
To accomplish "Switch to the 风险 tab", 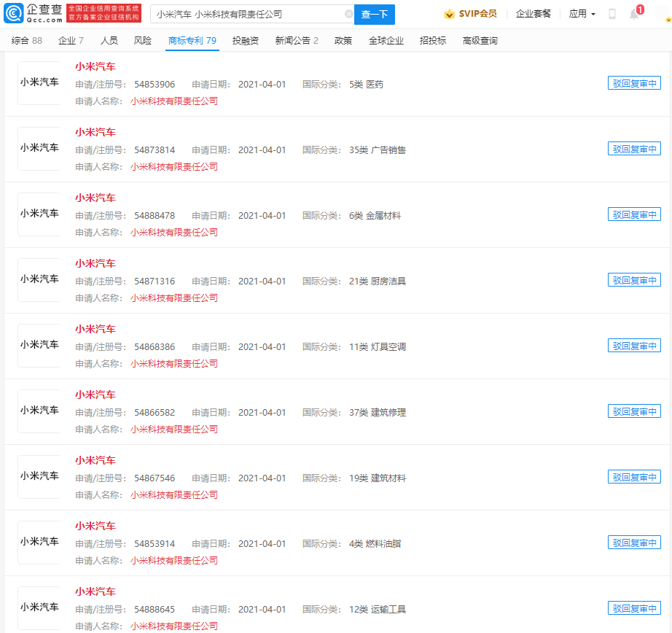I will tap(143, 41).
